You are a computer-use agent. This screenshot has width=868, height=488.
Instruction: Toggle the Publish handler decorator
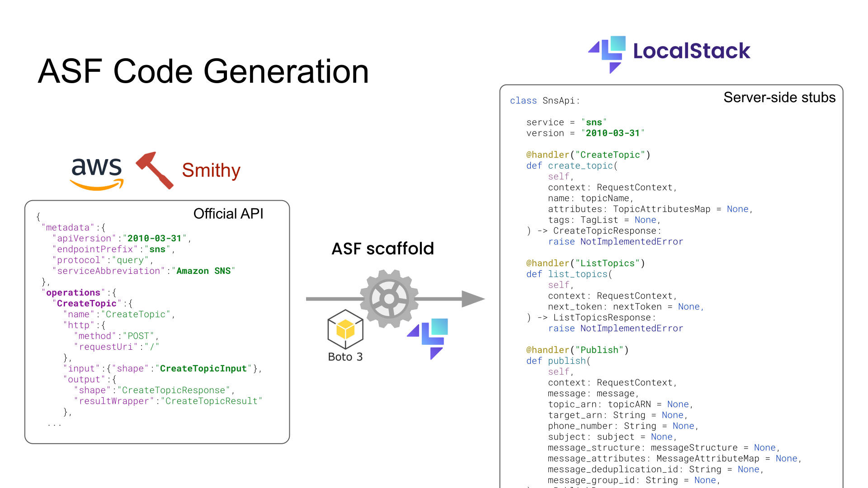pyautogui.click(x=577, y=350)
